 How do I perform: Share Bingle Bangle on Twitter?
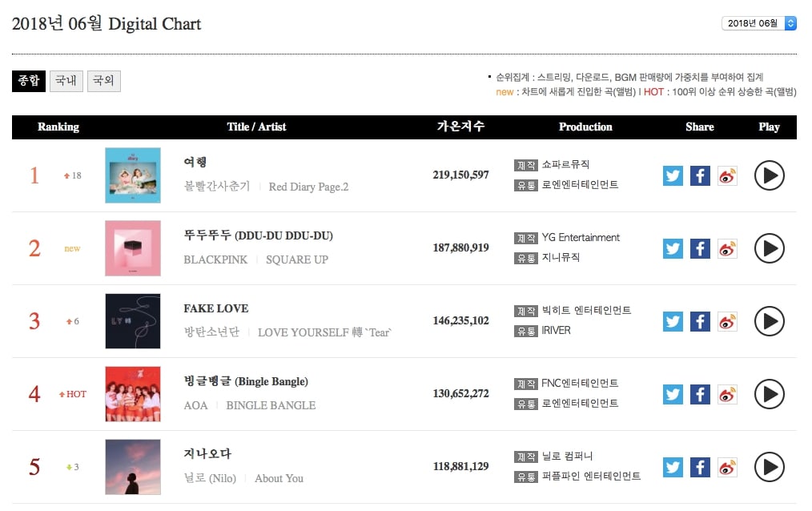pos(673,394)
